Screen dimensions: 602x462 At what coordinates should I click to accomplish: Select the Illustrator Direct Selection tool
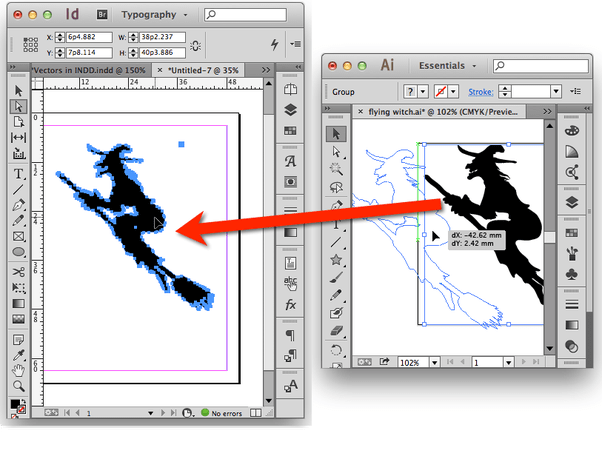point(336,152)
